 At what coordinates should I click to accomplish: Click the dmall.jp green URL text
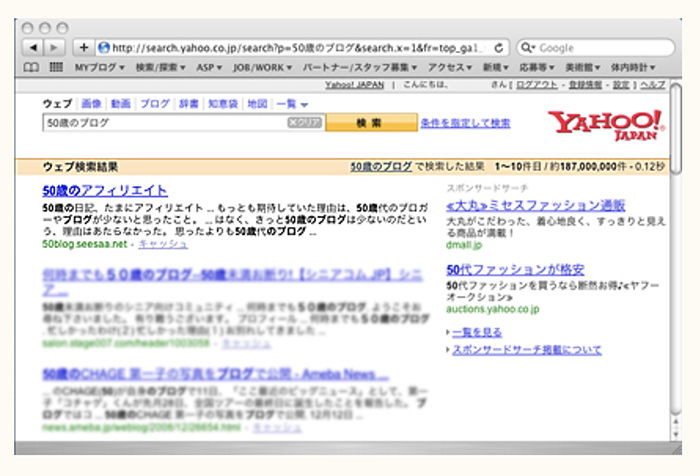point(464,245)
